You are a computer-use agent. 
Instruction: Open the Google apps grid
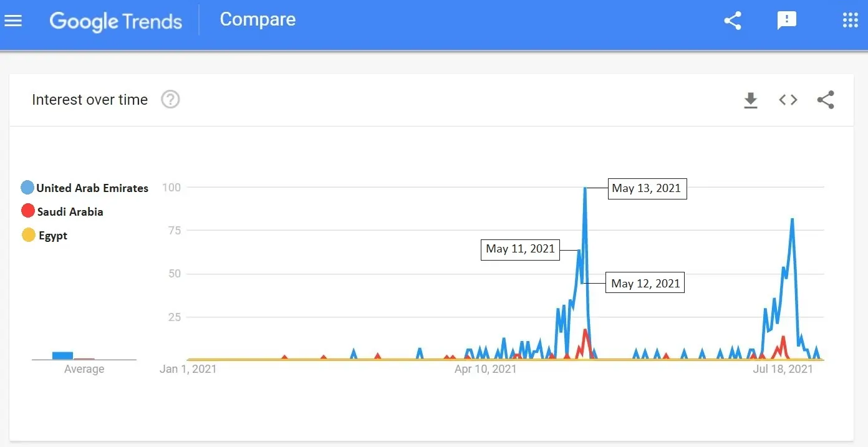[849, 20]
